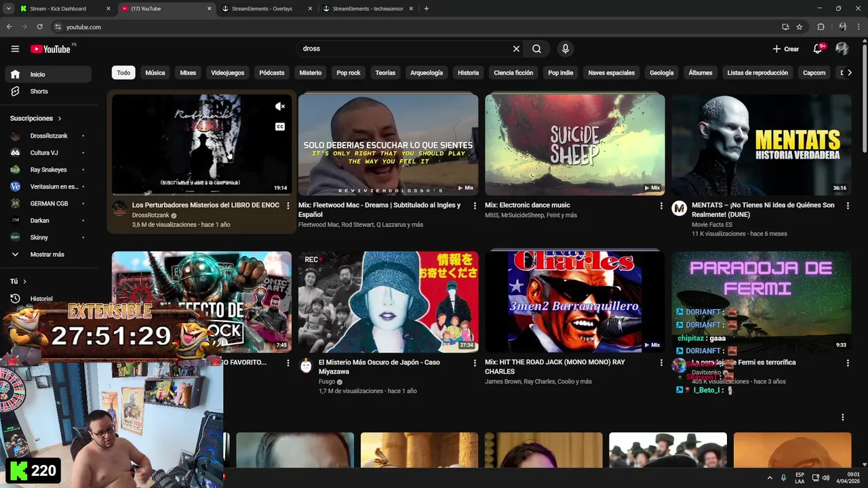
Task: Open a new browser tab
Action: click(427, 9)
